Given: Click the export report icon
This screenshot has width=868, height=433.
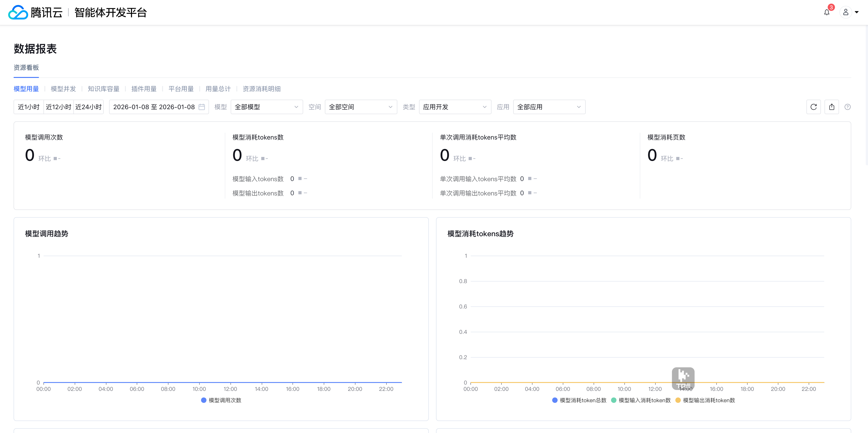Looking at the screenshot, I should pos(832,107).
